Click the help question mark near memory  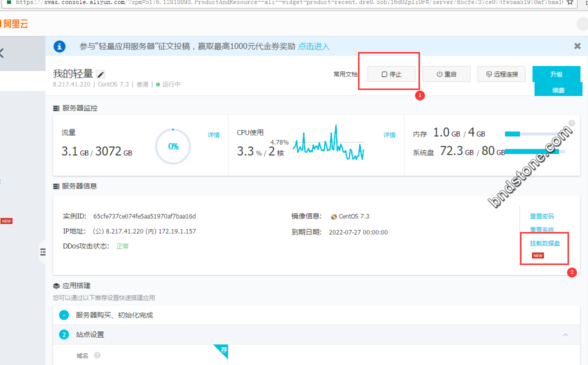(x=571, y=123)
